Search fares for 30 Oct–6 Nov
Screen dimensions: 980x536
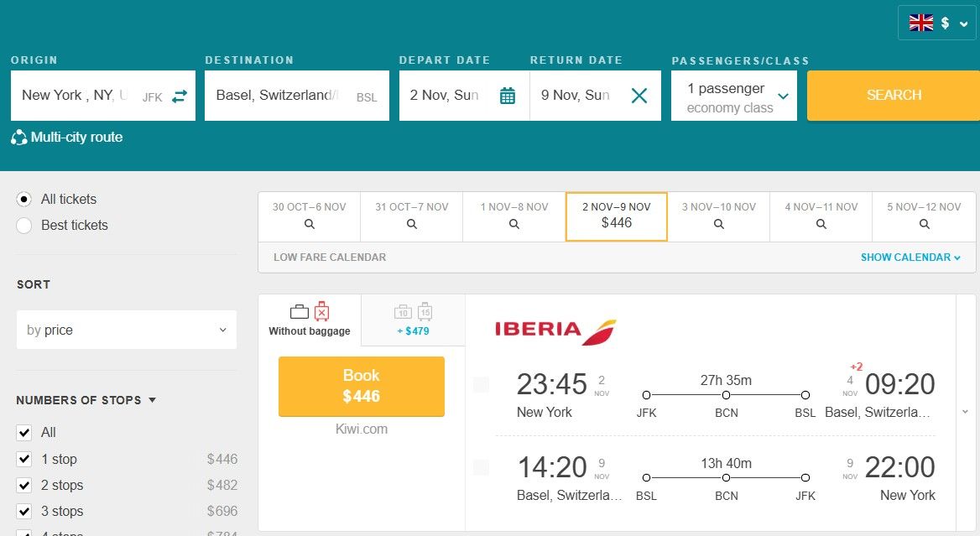[x=309, y=216]
